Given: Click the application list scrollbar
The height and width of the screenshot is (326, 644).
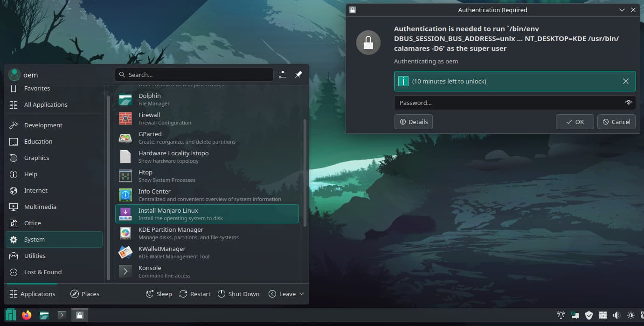Looking at the screenshot, I should click(x=305, y=173).
